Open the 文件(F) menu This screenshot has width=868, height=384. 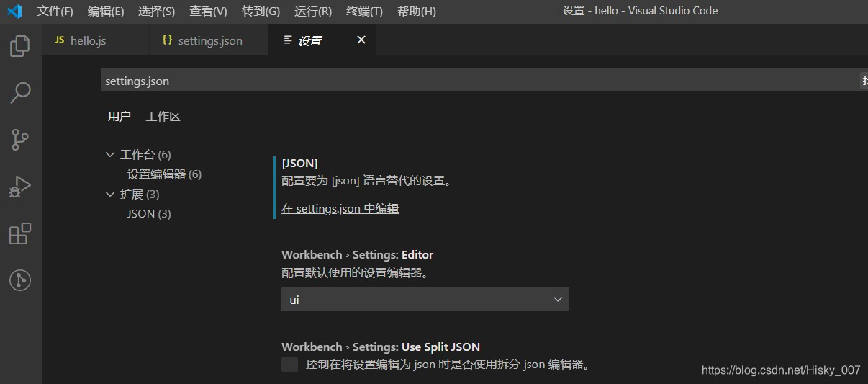click(55, 12)
